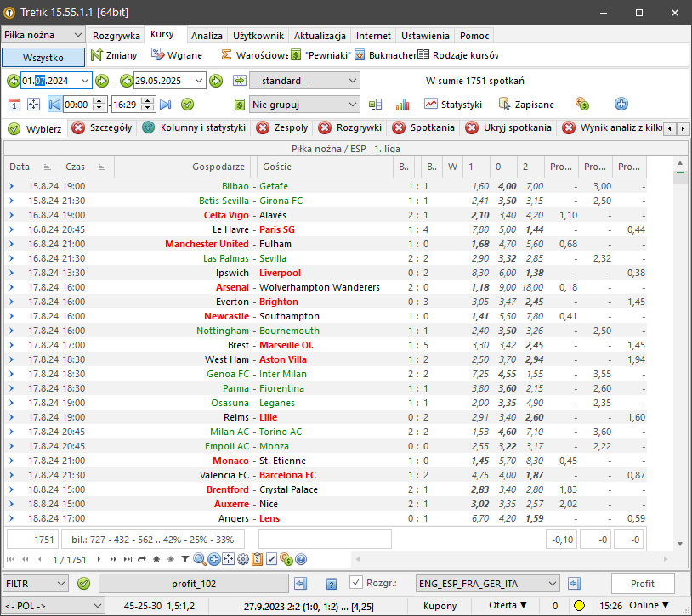
Task: Toggle the Zespoły tab check mark
Action: point(261,128)
